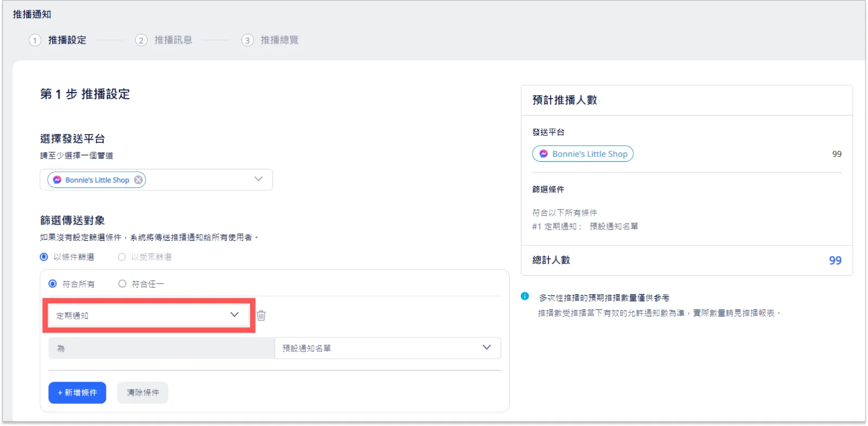Click the 推播通知 page title
868x426 pixels.
[32, 14]
